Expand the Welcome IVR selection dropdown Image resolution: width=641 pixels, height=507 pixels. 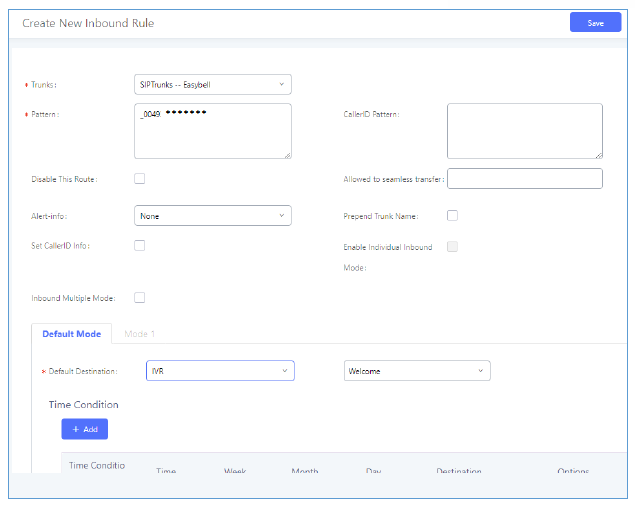[416, 371]
